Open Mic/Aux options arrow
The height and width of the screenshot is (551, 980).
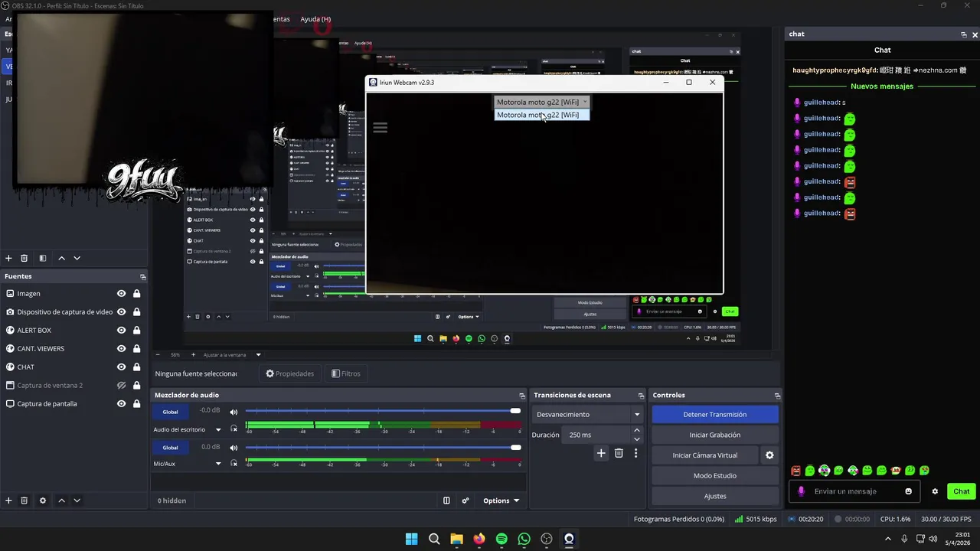click(218, 464)
